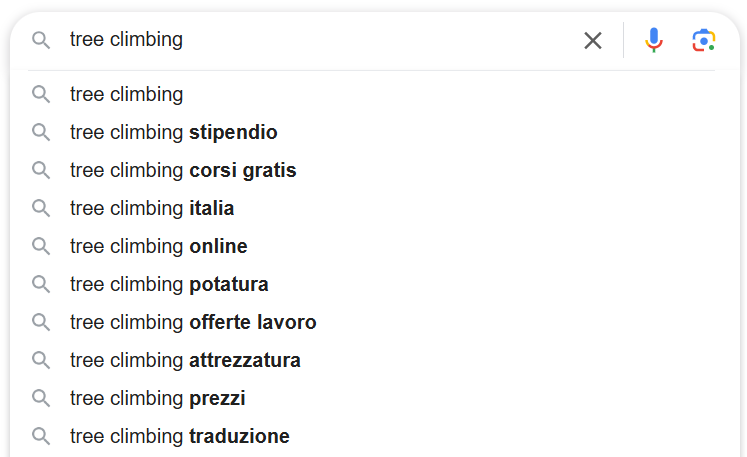Click search icon beside 'tree climbing potatura'
The width and height of the screenshot is (747, 457).
(x=41, y=284)
